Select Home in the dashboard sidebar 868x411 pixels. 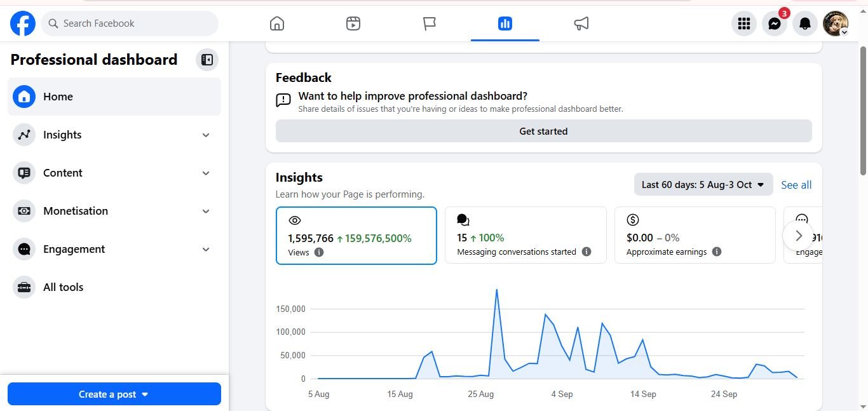[x=114, y=97]
